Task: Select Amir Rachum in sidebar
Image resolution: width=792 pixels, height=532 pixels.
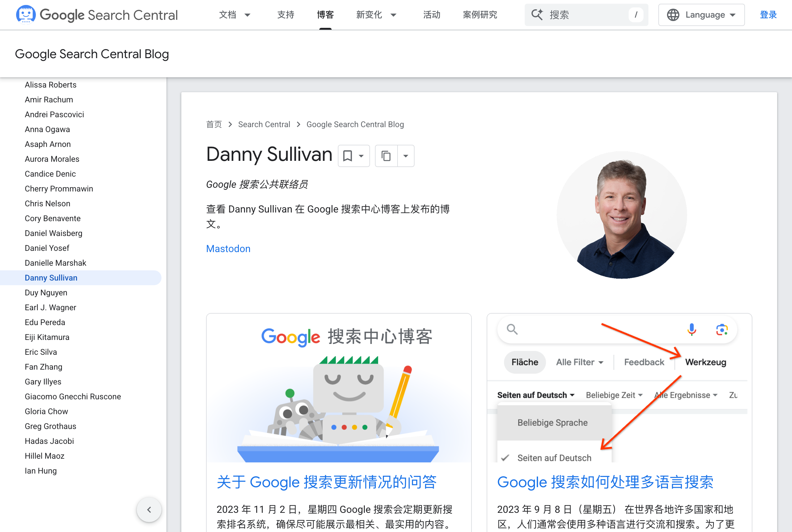Action: click(49, 100)
